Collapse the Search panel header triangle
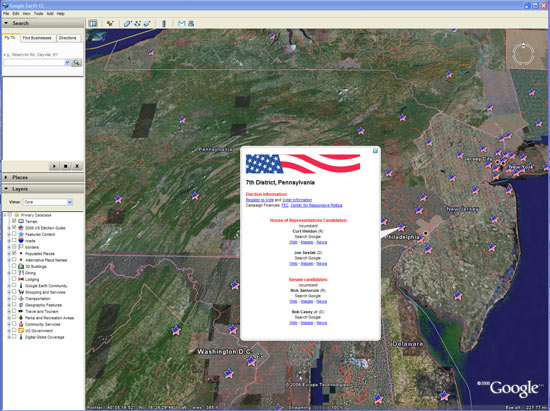Viewport: 550px width, 411px height. (6, 23)
